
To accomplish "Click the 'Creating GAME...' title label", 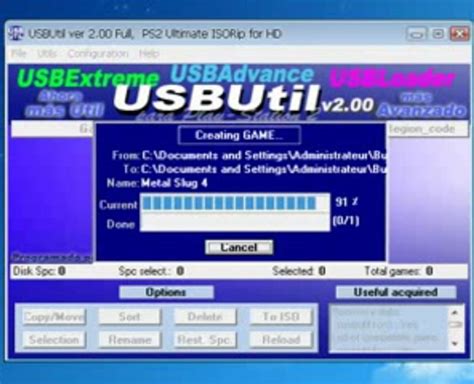I will click(x=239, y=135).
